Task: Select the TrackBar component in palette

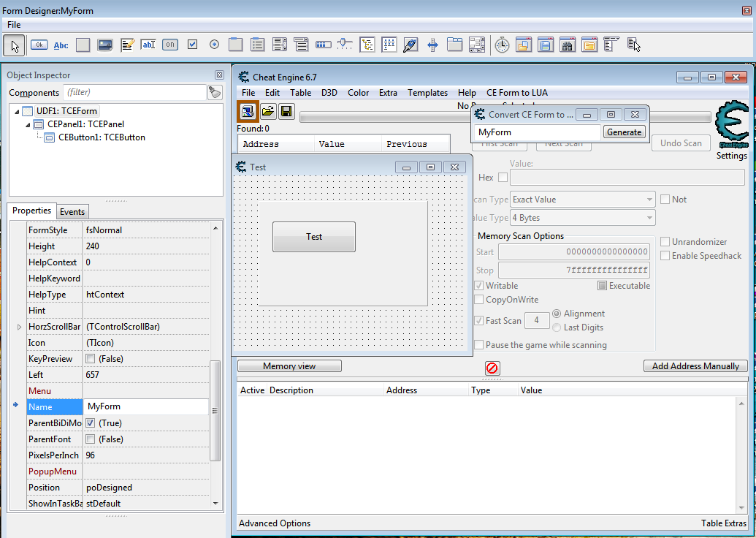Action: point(345,45)
